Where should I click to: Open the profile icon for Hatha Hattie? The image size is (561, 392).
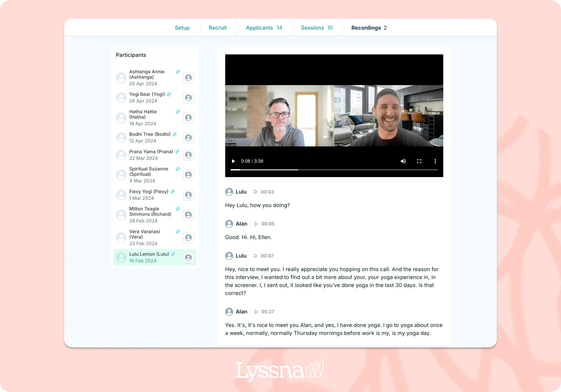(x=188, y=118)
